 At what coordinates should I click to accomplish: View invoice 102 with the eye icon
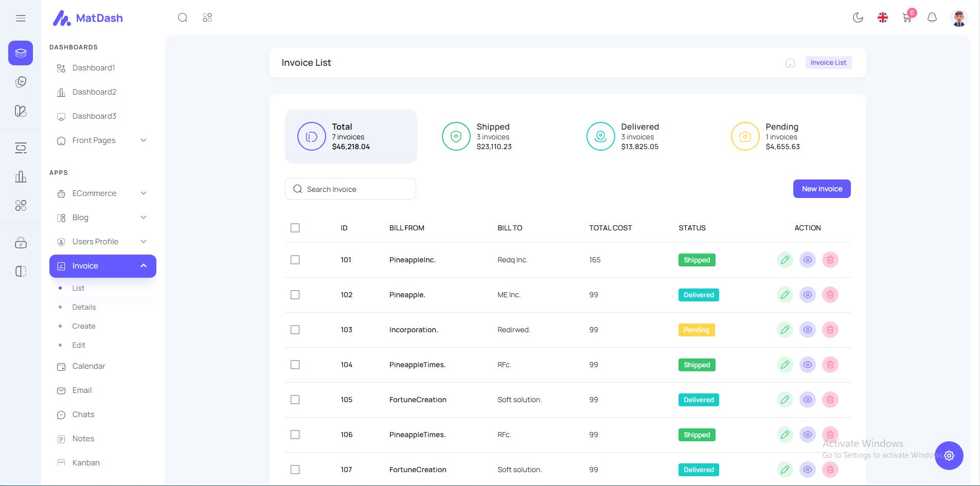click(807, 295)
